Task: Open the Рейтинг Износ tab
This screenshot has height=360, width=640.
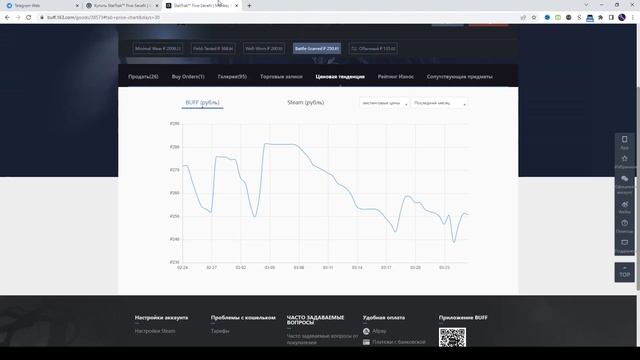Action: 396,77
